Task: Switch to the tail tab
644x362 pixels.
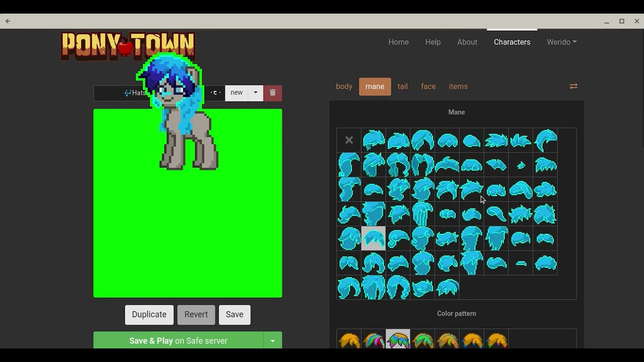Action: 403,86
